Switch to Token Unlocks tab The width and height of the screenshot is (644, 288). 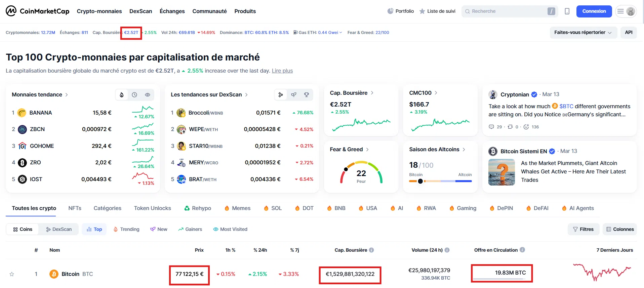tap(153, 208)
